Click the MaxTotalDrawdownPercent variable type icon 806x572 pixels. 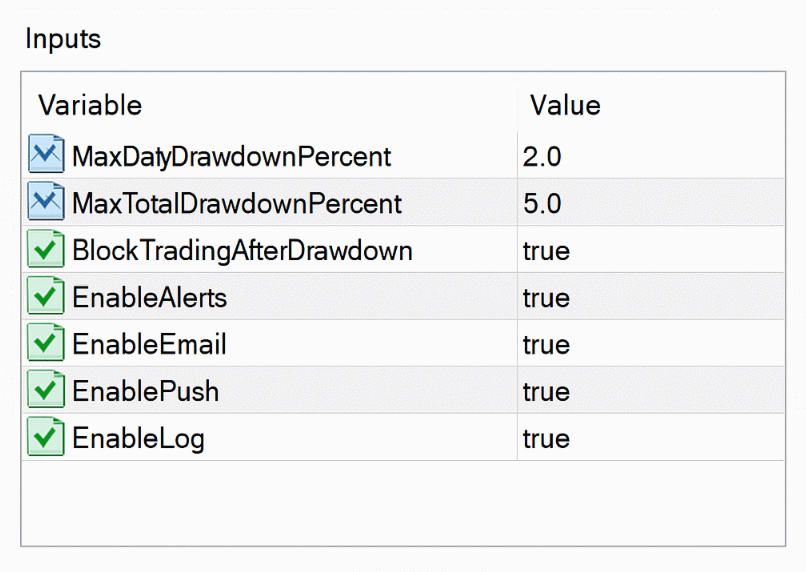[x=46, y=203]
